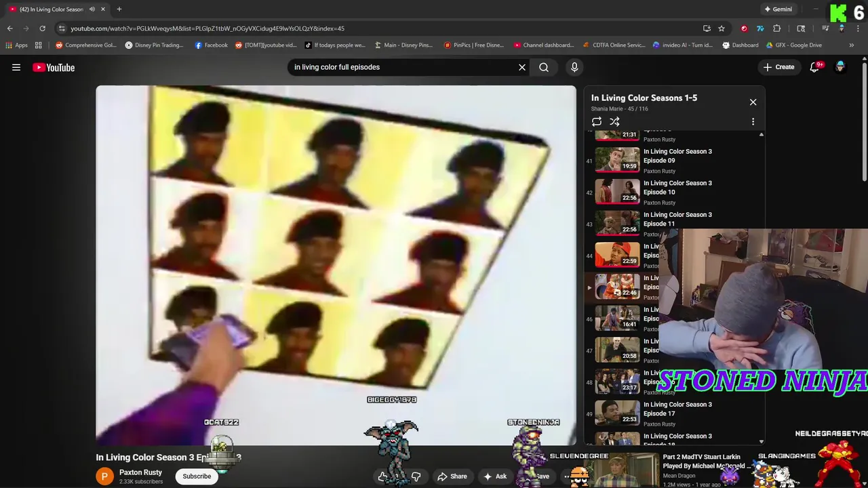The width and height of the screenshot is (868, 488).
Task: Select the 22:59 video thumbnail in the playlist
Action: point(618,255)
